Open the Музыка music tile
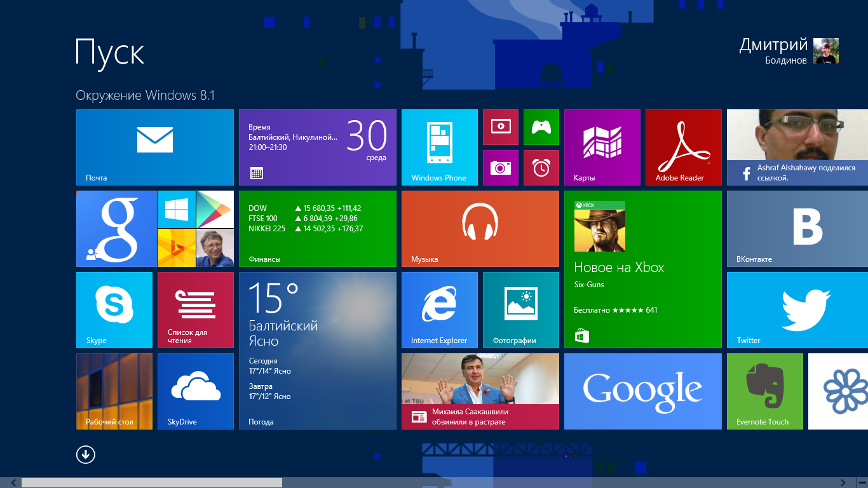Screen dimensions: 868x488 480,229
